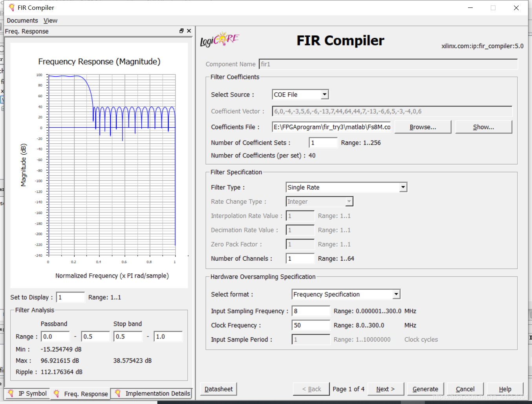Minimize the FIR Compiler window
Screen dimensions: 532x404
[470, 8]
